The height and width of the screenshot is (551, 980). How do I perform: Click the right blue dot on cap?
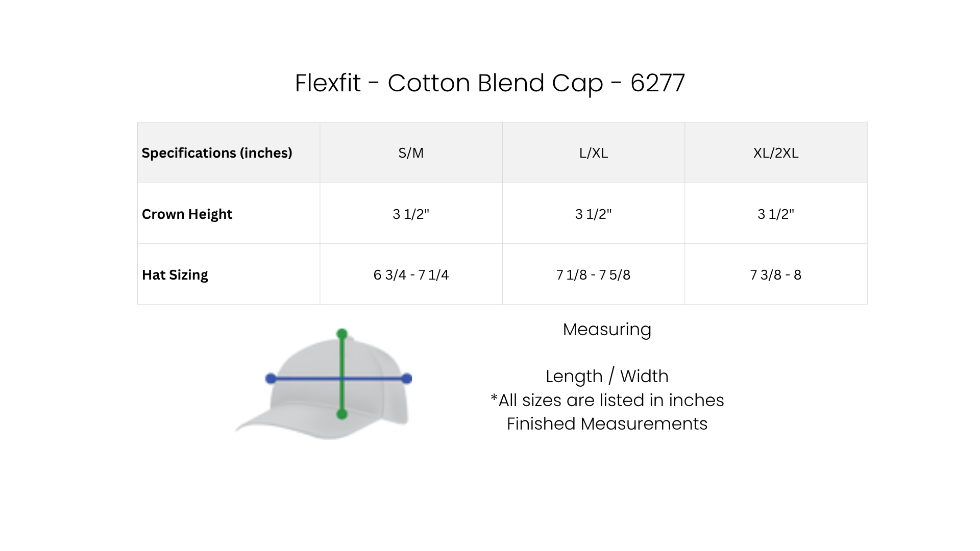point(407,379)
